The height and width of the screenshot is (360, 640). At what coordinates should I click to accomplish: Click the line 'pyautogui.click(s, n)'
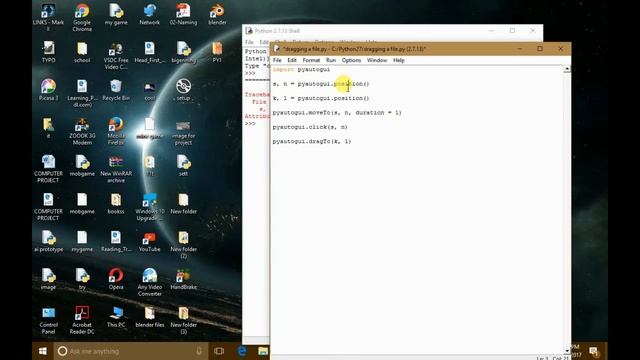(310, 127)
